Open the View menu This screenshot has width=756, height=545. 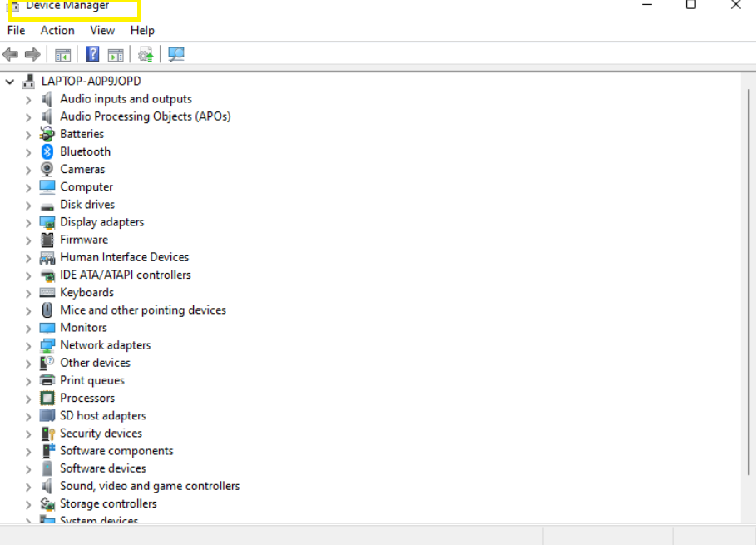102,31
